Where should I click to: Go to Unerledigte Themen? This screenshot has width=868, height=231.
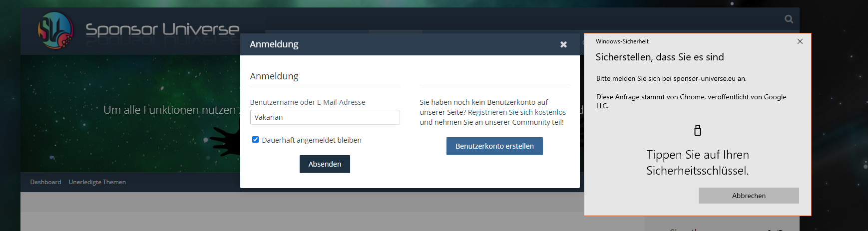[97, 182]
